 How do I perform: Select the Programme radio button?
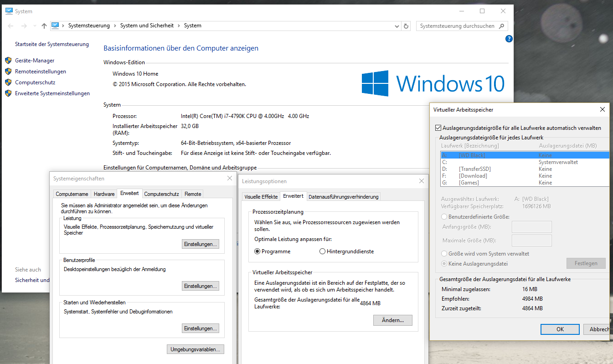coord(258,251)
